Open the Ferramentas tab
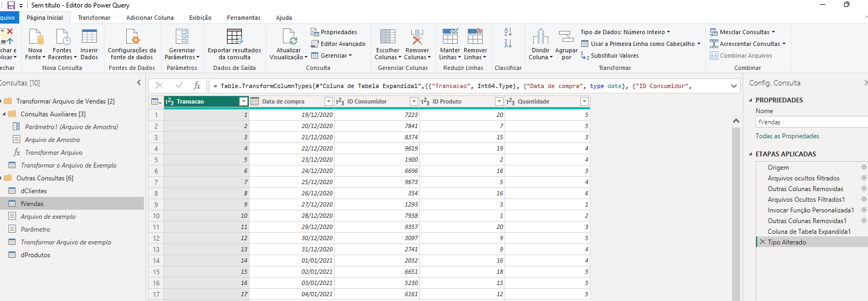Viewport: 868px width, 301px height. 244,18
